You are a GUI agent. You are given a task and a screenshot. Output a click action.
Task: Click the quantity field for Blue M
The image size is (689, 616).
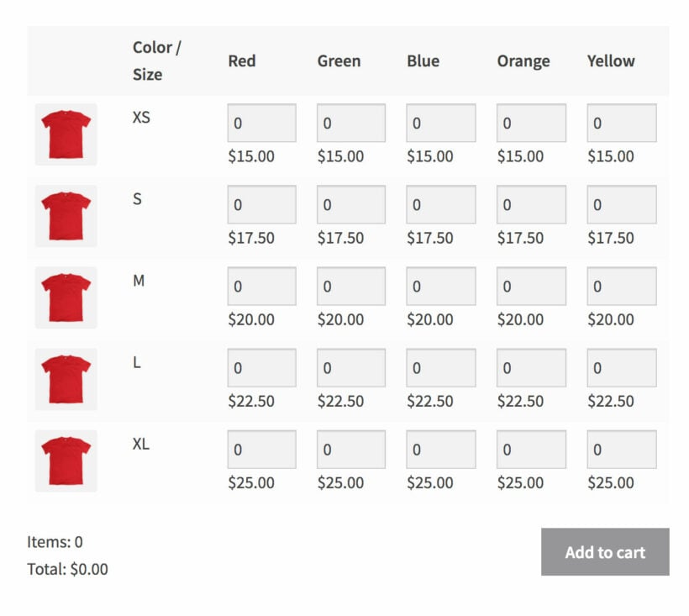point(440,285)
